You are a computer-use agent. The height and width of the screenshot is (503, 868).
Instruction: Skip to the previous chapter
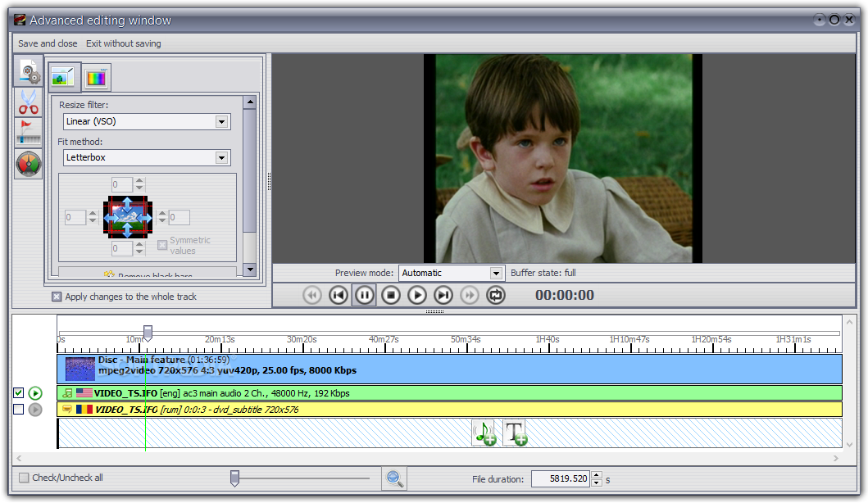(339, 295)
